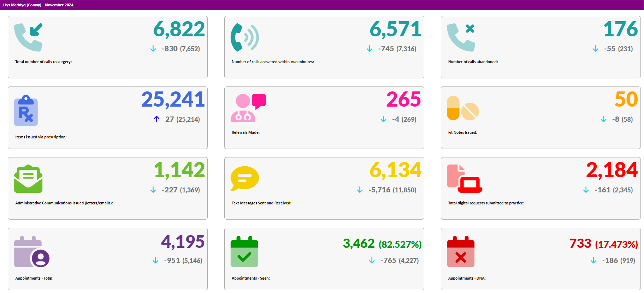Click down arrow beside -5,716 change
The width and height of the screenshot is (644, 293).
[x=360, y=190]
